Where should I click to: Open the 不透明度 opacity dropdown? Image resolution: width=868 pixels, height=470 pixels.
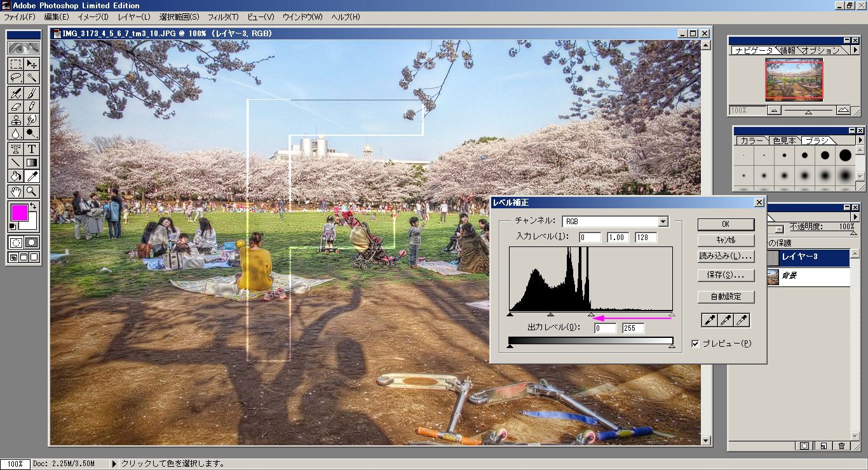click(x=854, y=232)
